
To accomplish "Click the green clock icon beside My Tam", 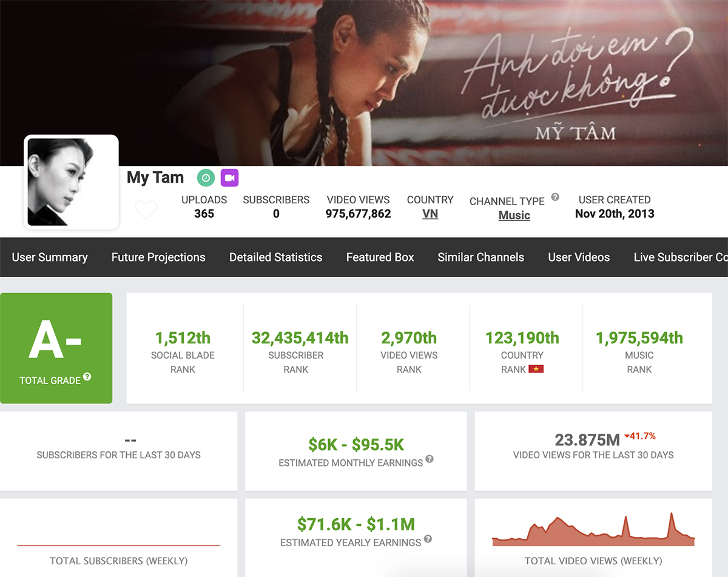I will tap(206, 178).
